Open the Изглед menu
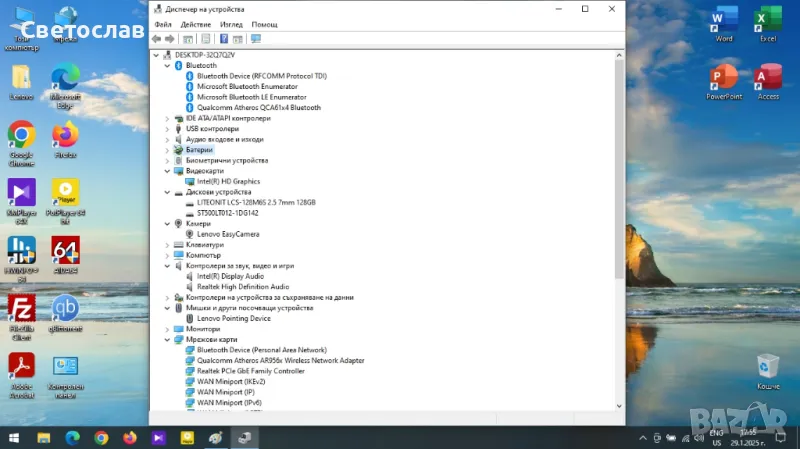The height and width of the screenshot is (449, 800). click(x=231, y=24)
